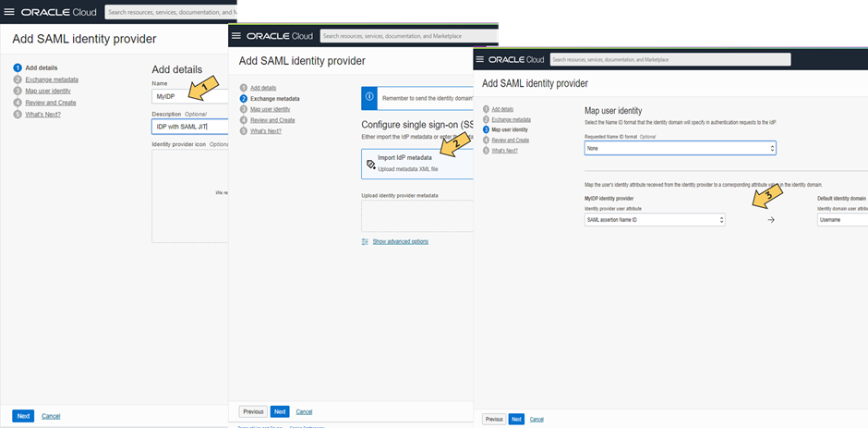This screenshot has width=868, height=428.
Task: Click Oracle Cloud logo in Add details window
Action: pyautogui.click(x=59, y=12)
